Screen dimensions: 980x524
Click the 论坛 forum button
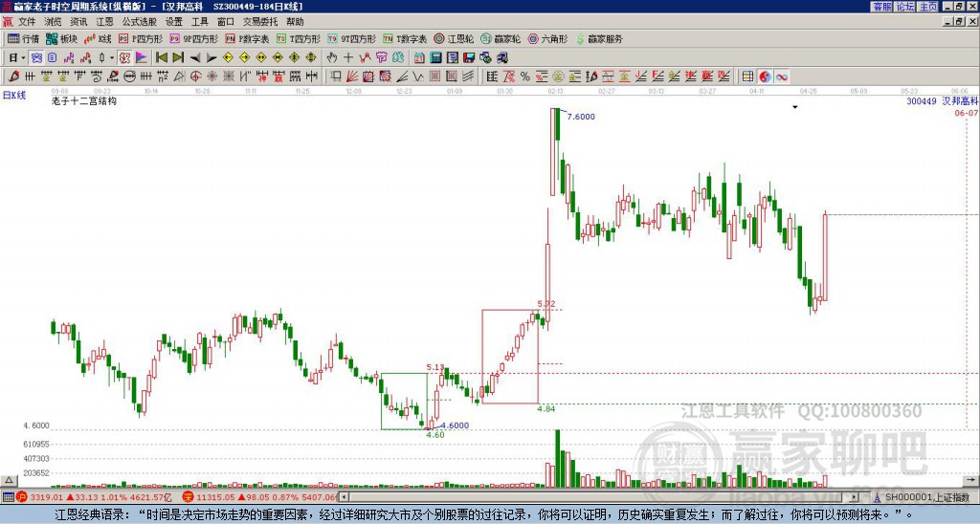point(905,7)
